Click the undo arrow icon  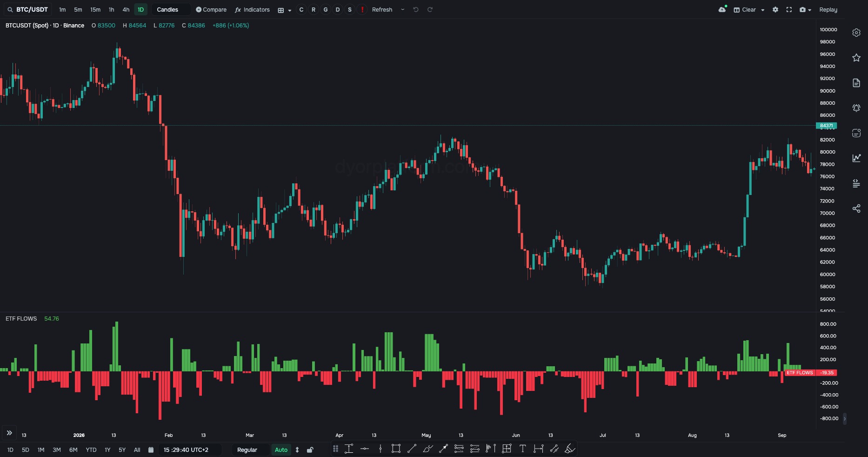coord(416,9)
